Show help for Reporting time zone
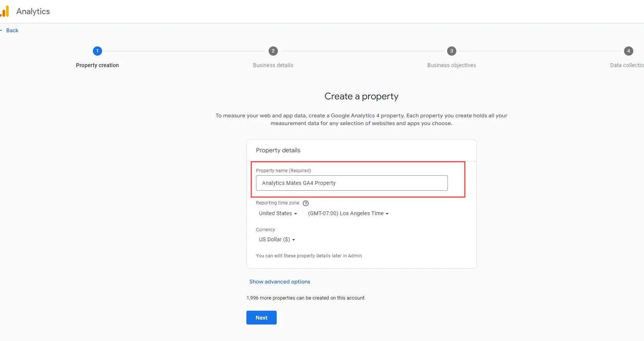Viewport: 644px width, 341px height. (306, 203)
